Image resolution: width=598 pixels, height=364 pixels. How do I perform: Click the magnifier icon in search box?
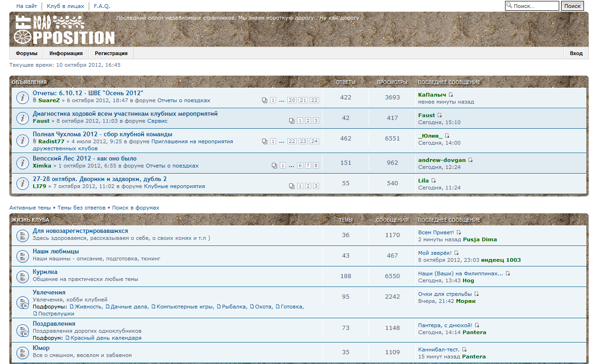point(509,6)
